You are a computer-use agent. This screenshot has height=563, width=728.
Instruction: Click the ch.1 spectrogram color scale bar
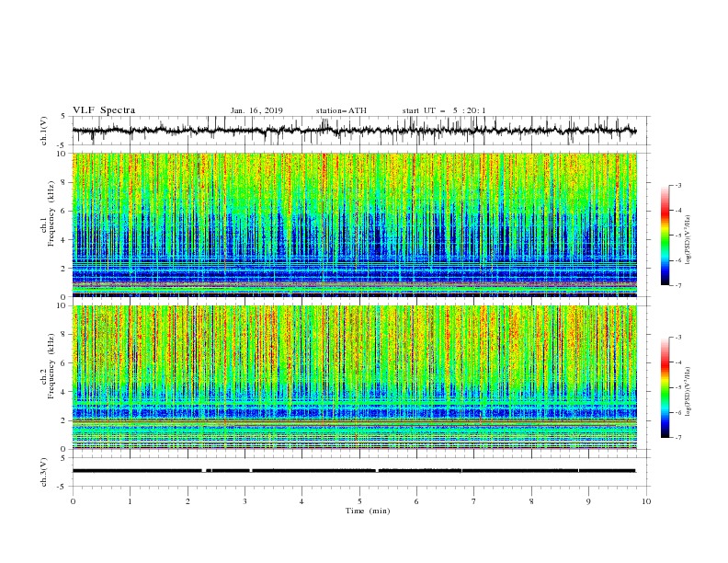pos(665,236)
